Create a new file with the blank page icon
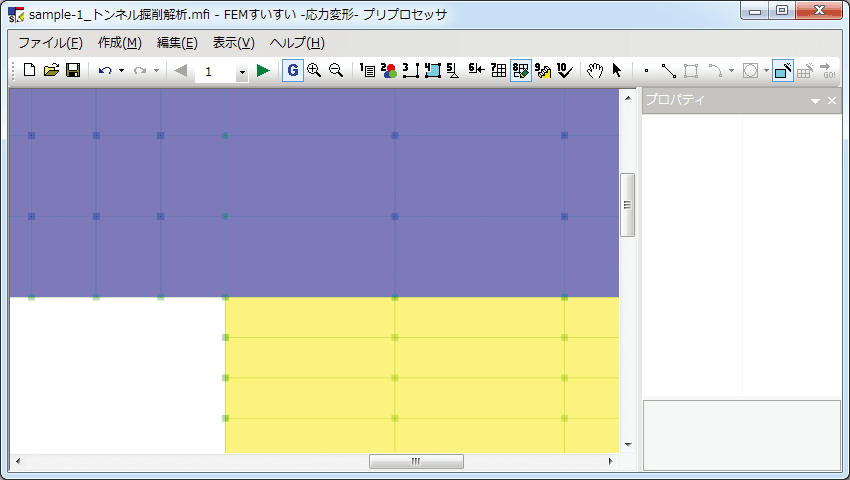Viewport: 850px width, 480px height. (30, 71)
